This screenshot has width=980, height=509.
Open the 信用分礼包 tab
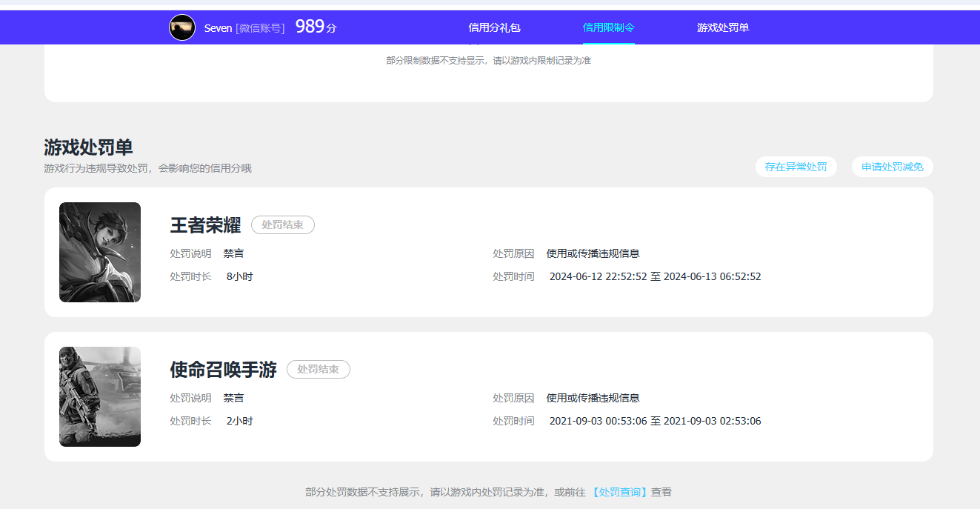(x=495, y=27)
